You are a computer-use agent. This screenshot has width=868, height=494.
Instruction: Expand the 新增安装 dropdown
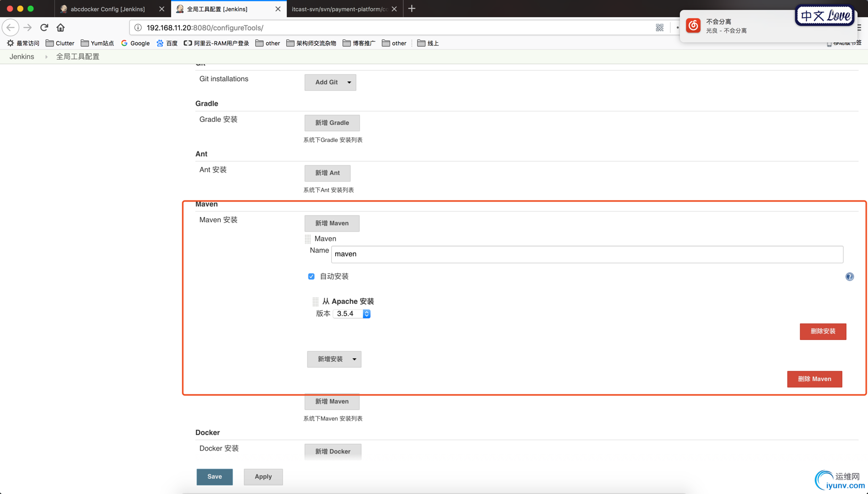point(354,359)
